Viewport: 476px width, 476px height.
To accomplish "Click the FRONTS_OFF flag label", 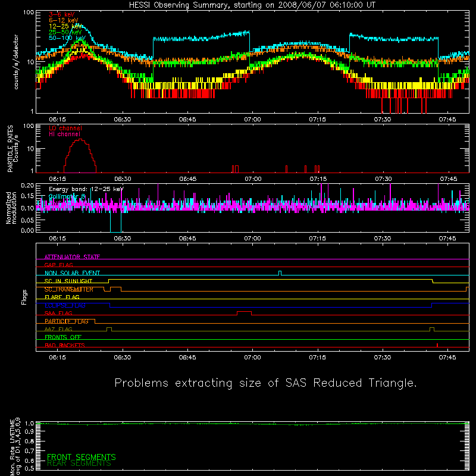I will point(63,337).
